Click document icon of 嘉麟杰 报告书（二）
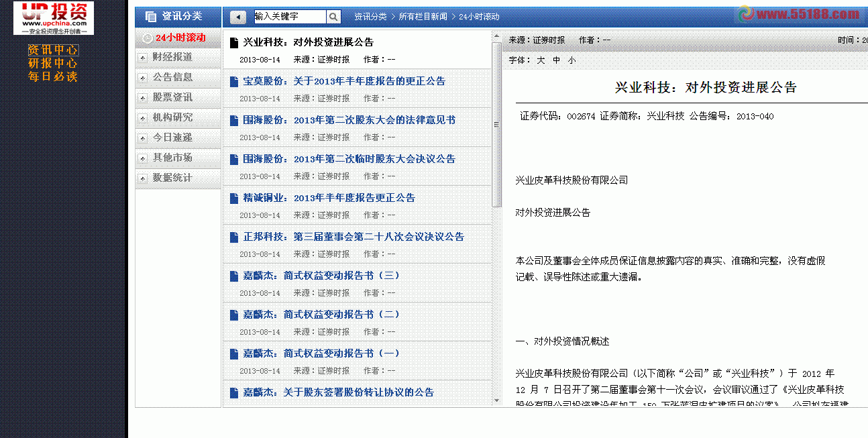 point(234,315)
